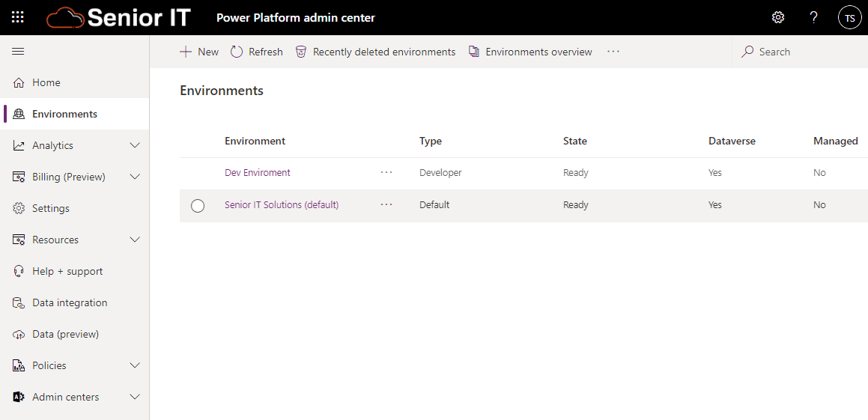Open Senior IT Solutions (default) link
This screenshot has width=868, height=420.
(x=282, y=204)
